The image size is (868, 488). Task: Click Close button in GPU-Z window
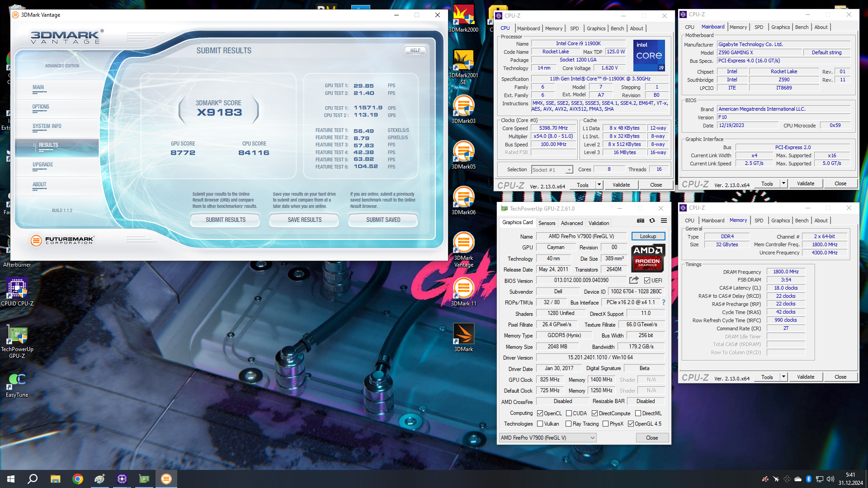(x=651, y=437)
